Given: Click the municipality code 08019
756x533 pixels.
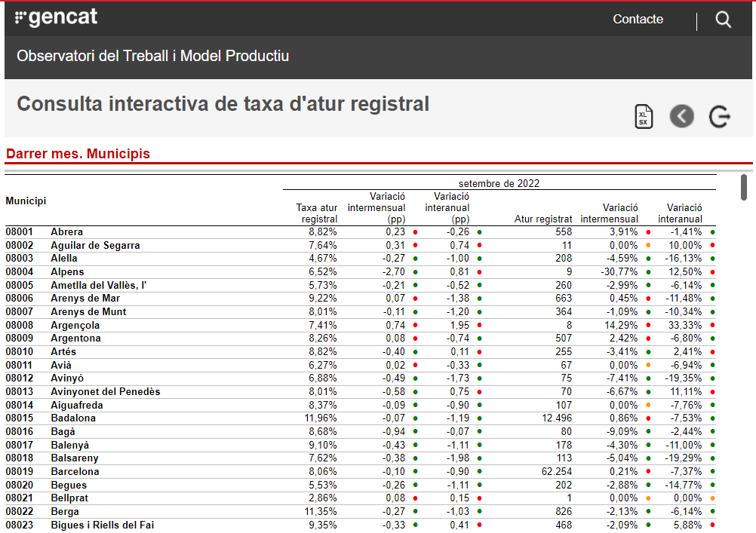Looking at the screenshot, I should click(20, 472).
